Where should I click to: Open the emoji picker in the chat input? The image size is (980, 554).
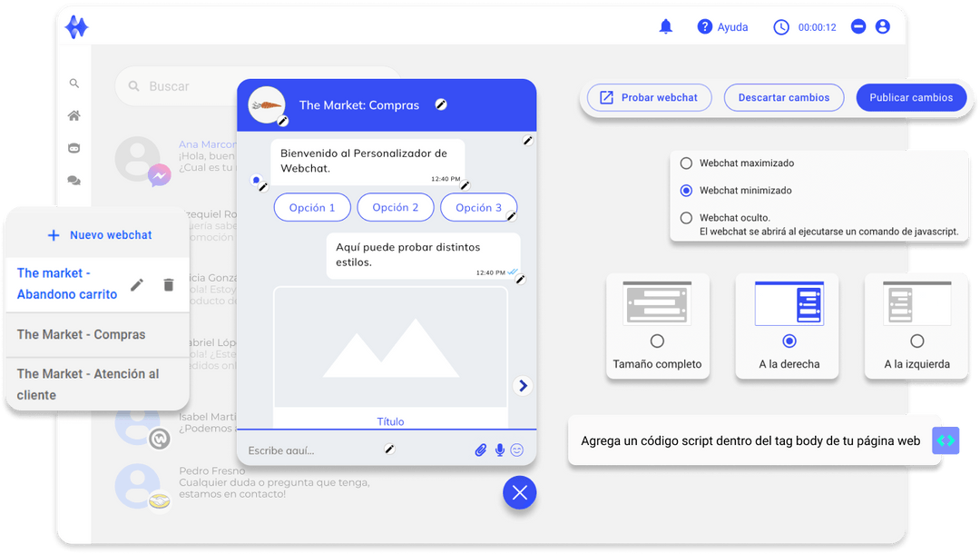[517, 450]
